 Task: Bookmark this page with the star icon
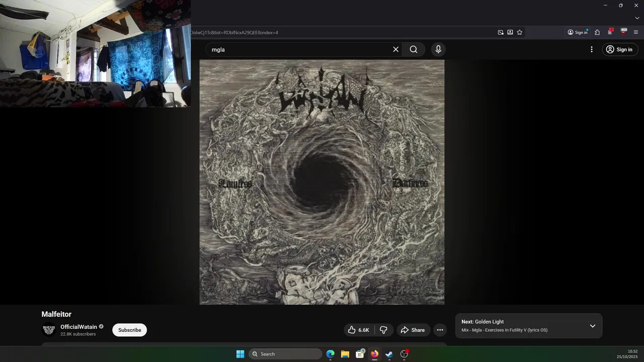[520, 32]
